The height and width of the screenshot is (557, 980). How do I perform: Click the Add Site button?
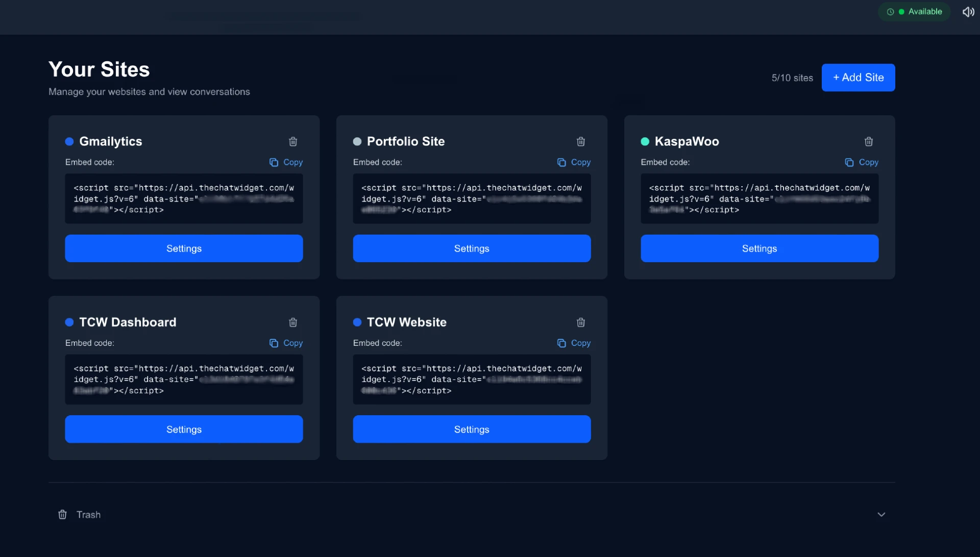858,78
